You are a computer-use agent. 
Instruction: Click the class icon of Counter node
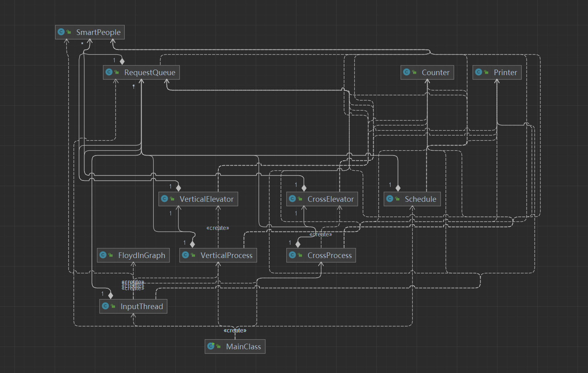click(x=407, y=72)
